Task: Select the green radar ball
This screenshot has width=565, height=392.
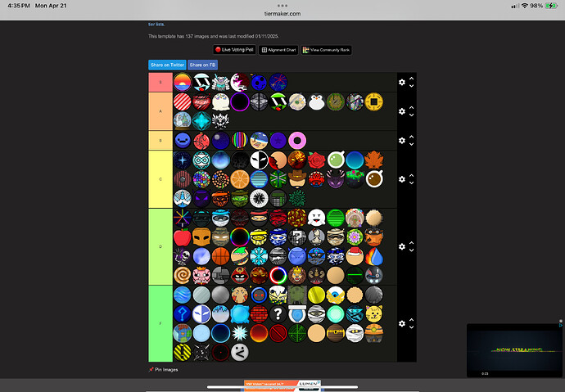Action: point(297,333)
